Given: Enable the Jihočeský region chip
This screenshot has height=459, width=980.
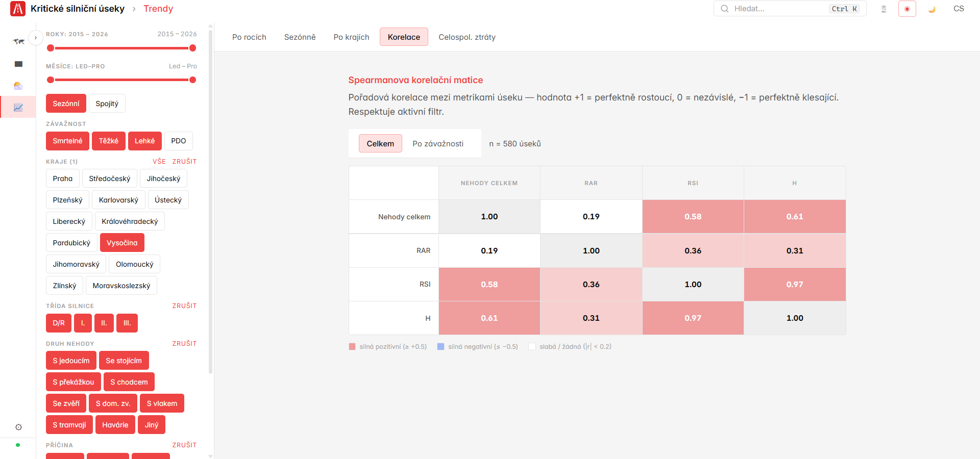Looking at the screenshot, I should pyautogui.click(x=163, y=178).
